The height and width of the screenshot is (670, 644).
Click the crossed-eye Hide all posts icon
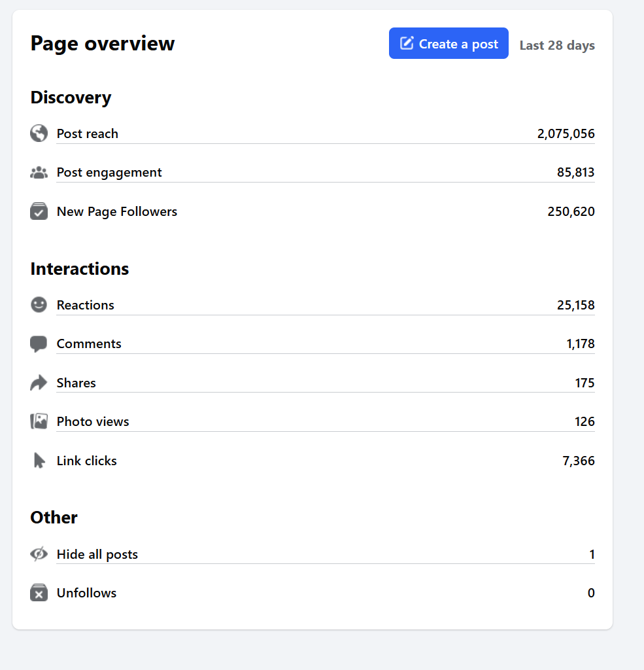pos(39,554)
